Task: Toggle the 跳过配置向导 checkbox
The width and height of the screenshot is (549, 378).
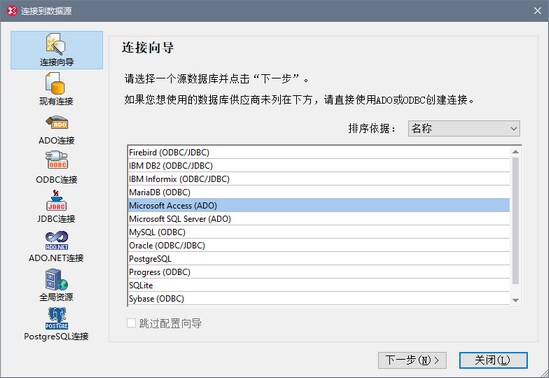Action: 131,323
